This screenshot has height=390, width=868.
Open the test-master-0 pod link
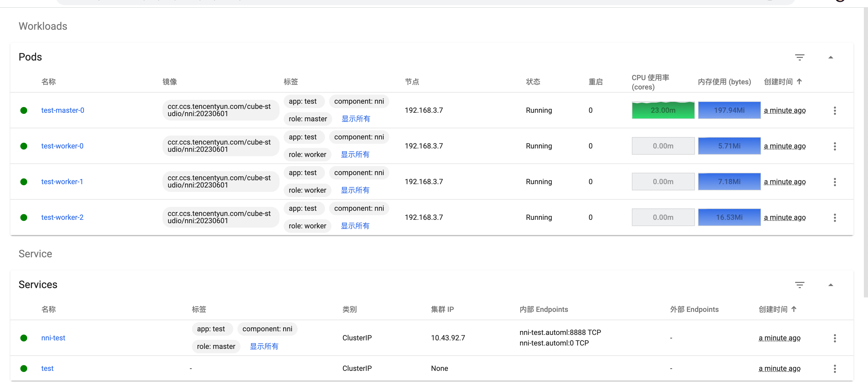[63, 110]
